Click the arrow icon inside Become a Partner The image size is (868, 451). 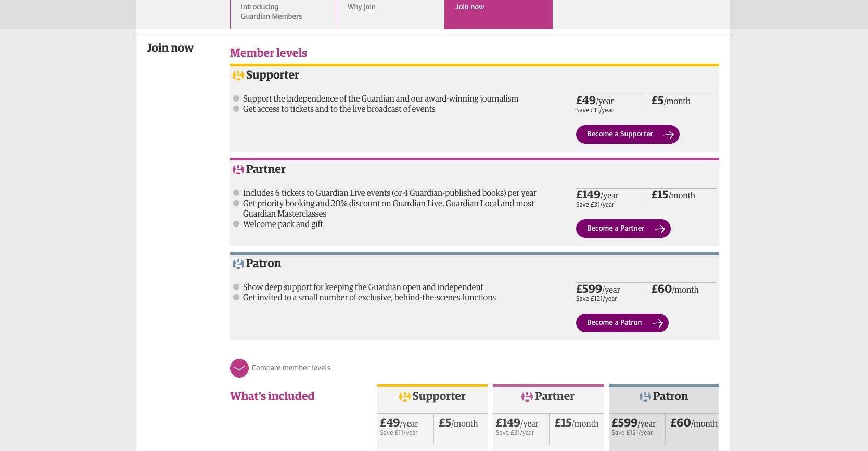[x=660, y=229]
